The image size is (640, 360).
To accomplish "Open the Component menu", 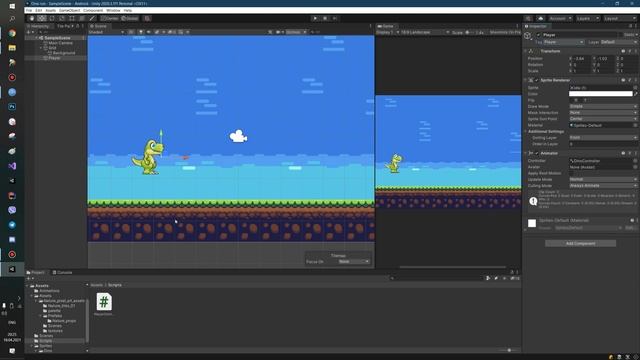I will pos(93,10).
